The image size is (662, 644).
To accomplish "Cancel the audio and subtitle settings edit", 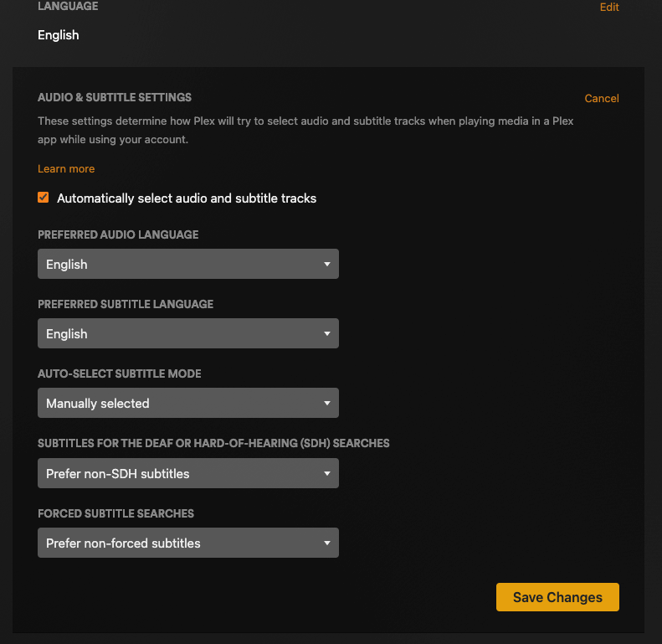I will [601, 98].
